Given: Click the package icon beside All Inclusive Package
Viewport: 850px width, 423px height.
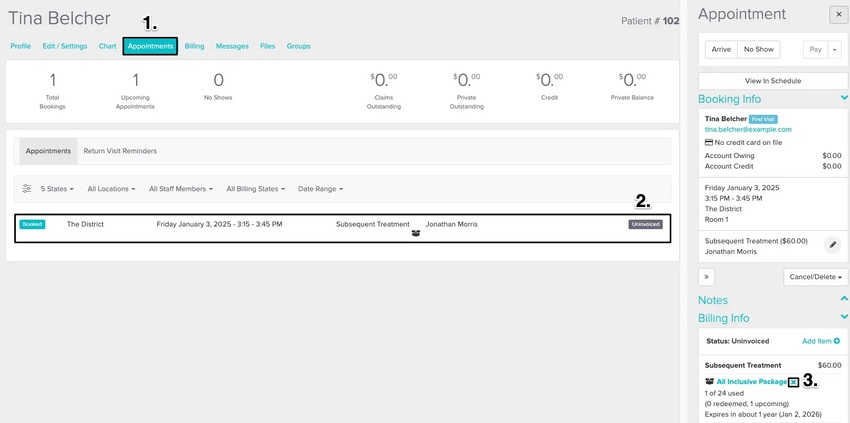Looking at the screenshot, I should pyautogui.click(x=709, y=382).
